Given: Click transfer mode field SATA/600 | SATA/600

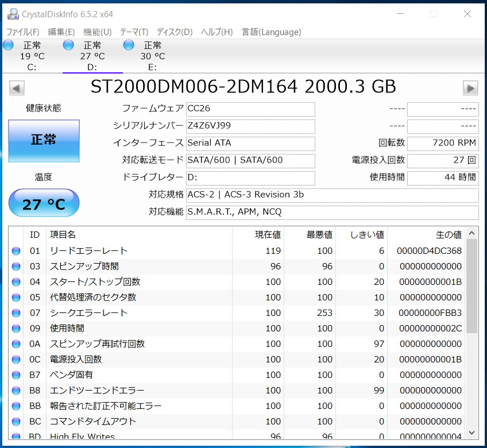Looking at the screenshot, I should click(x=250, y=161).
